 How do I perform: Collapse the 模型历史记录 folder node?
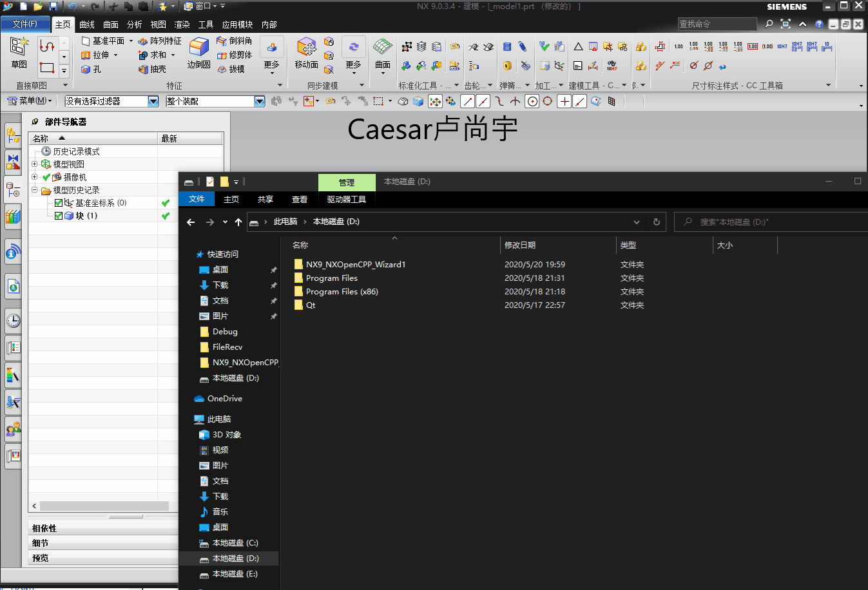click(34, 189)
